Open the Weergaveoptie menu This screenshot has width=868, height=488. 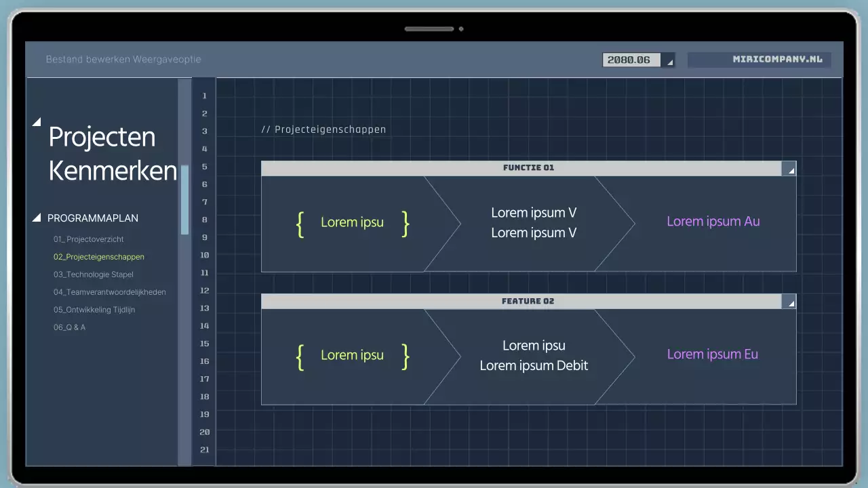167,60
